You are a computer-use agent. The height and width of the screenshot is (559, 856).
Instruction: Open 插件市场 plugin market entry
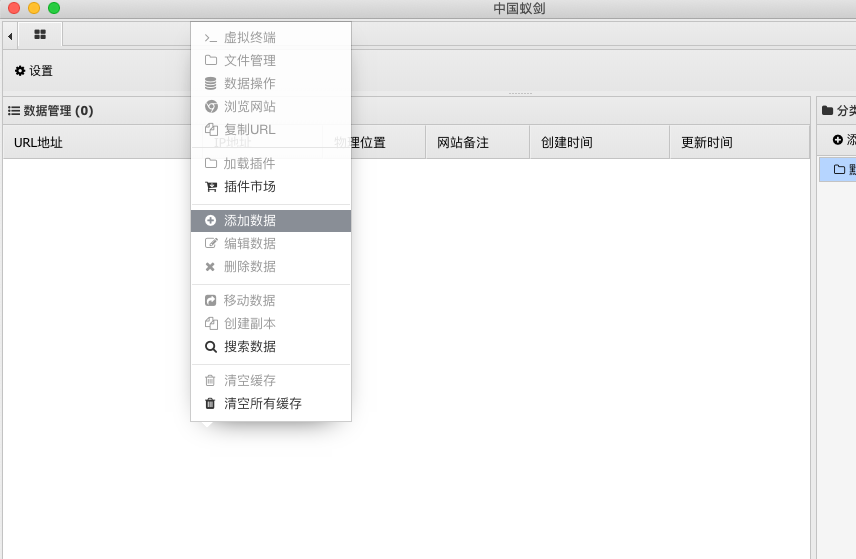(271, 186)
